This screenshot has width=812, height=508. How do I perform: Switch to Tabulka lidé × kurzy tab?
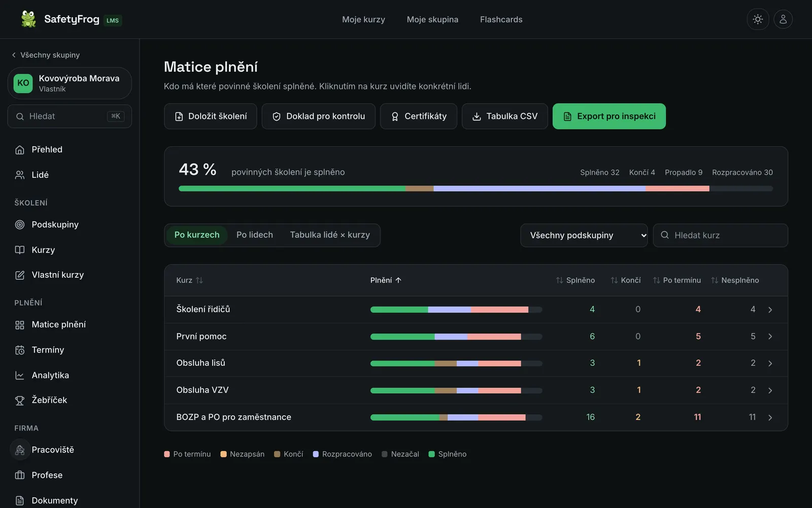tap(330, 235)
